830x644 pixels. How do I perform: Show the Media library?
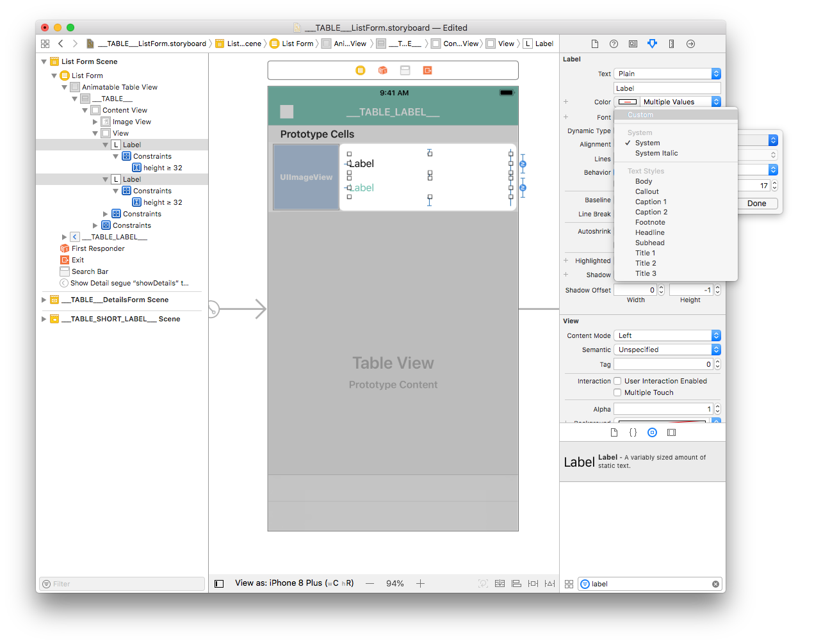[x=671, y=433]
